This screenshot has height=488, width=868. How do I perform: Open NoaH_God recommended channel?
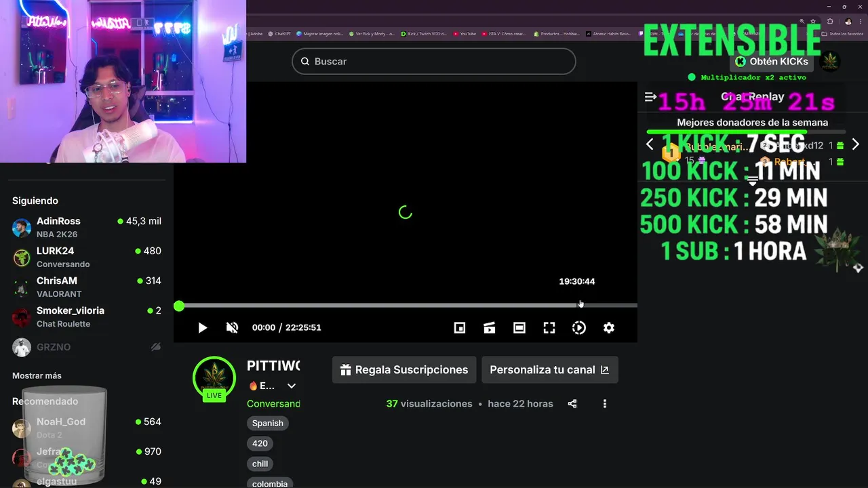[86, 428]
